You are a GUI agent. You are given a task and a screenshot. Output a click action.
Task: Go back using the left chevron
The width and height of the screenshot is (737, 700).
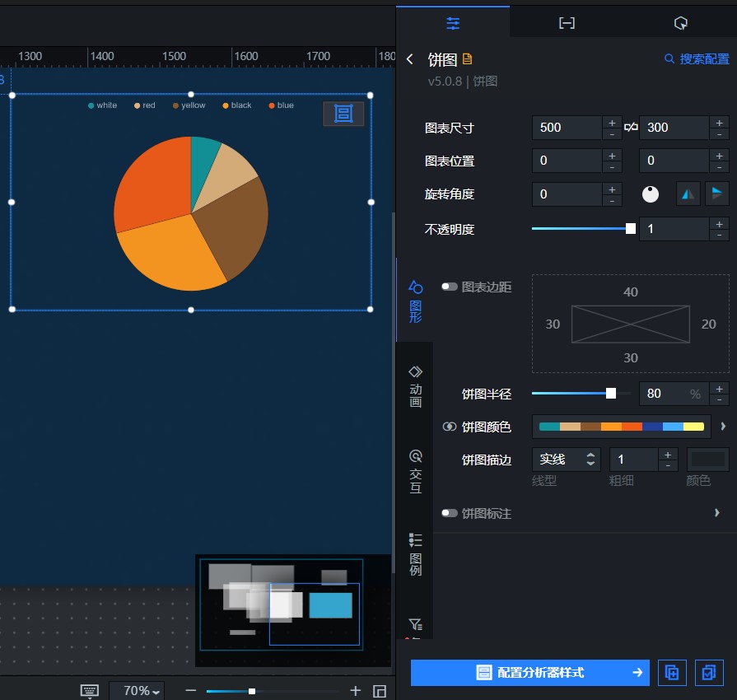[x=410, y=59]
